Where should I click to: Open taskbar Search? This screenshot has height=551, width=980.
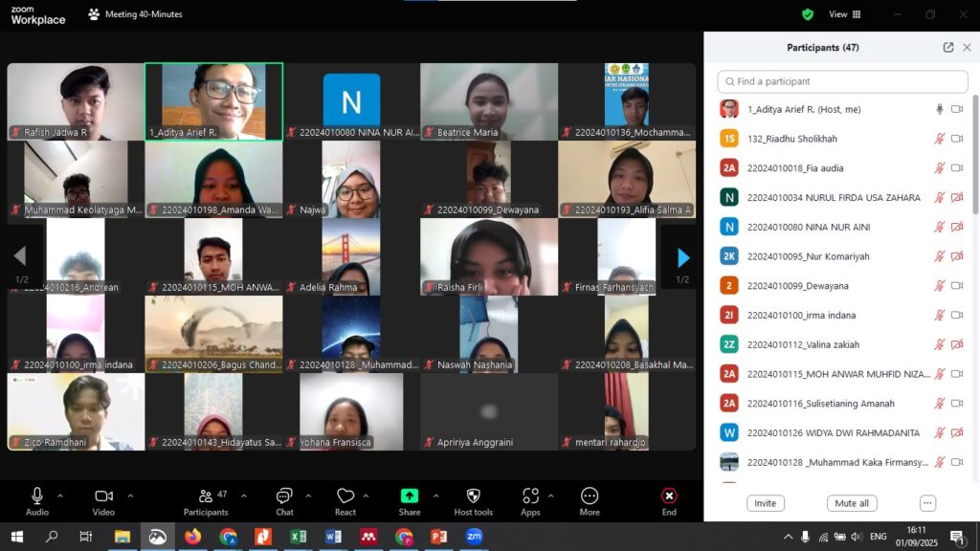(52, 537)
